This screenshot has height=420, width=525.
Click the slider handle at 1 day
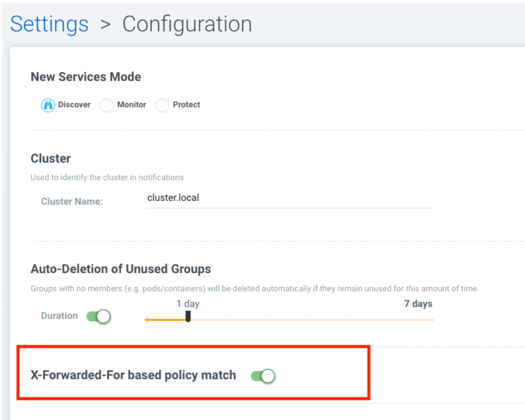(x=188, y=317)
